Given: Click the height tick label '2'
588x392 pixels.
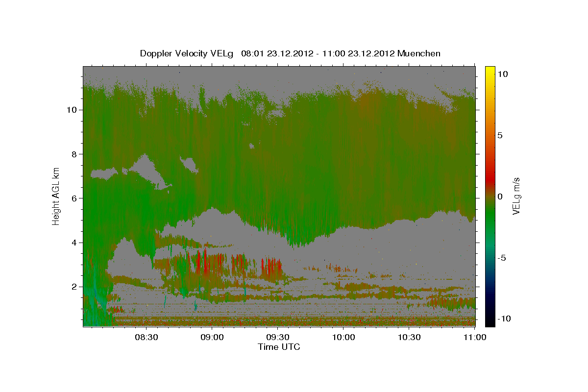Looking at the screenshot, I should click(75, 287).
